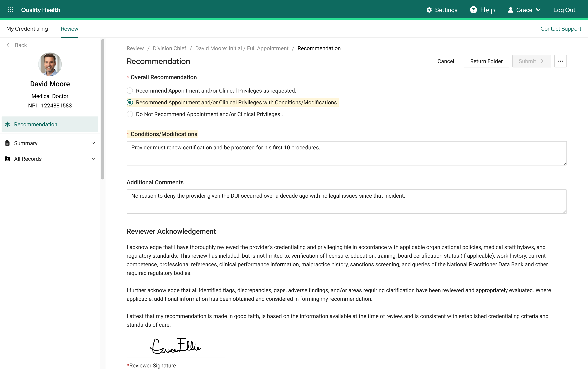Select Recommend with Conditions/Modifications radio
The image size is (588, 369).
(x=130, y=103)
